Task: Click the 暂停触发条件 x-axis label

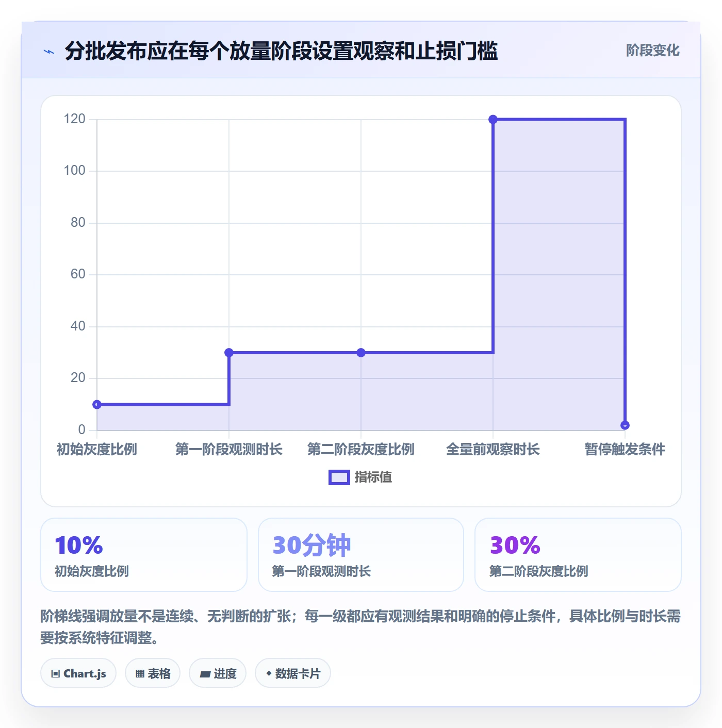Action: tap(625, 450)
